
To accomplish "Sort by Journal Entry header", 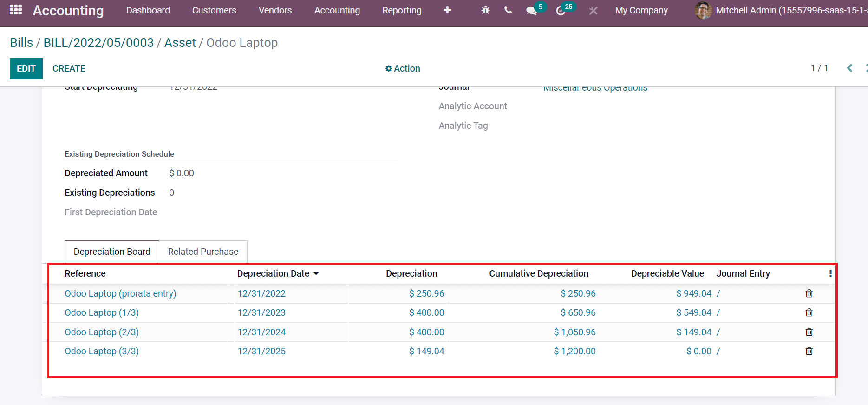I will click(x=743, y=273).
